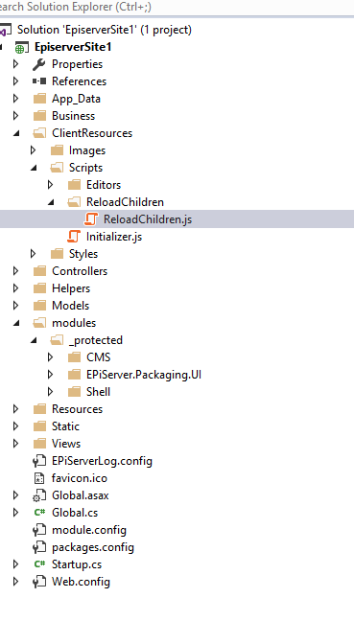Expand the EPiServer.Packaging.UI folder arrow

[51, 375]
